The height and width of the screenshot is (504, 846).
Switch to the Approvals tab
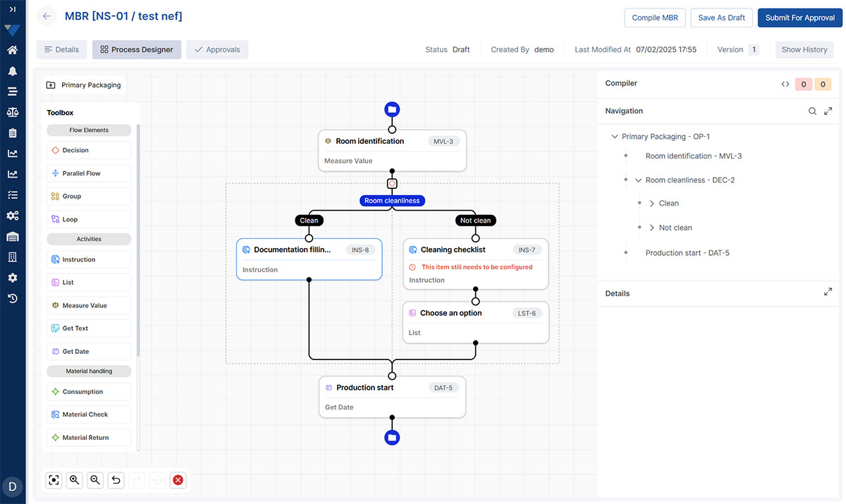(x=217, y=49)
